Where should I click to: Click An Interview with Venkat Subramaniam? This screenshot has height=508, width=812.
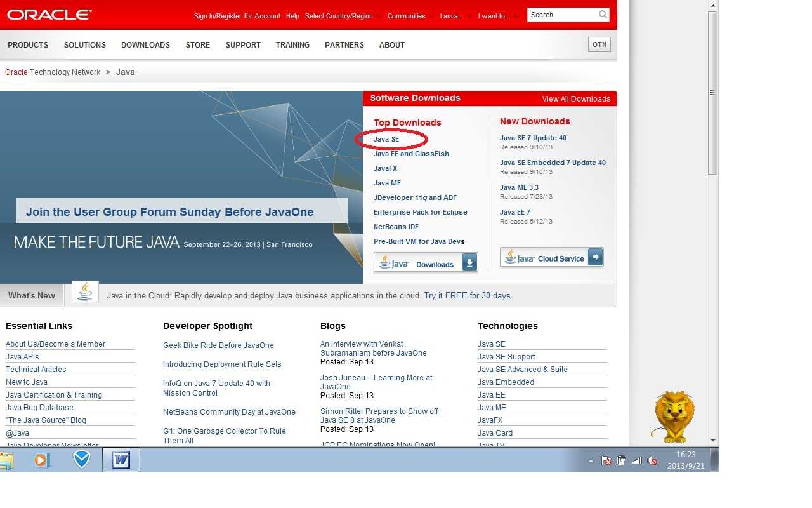(x=374, y=349)
